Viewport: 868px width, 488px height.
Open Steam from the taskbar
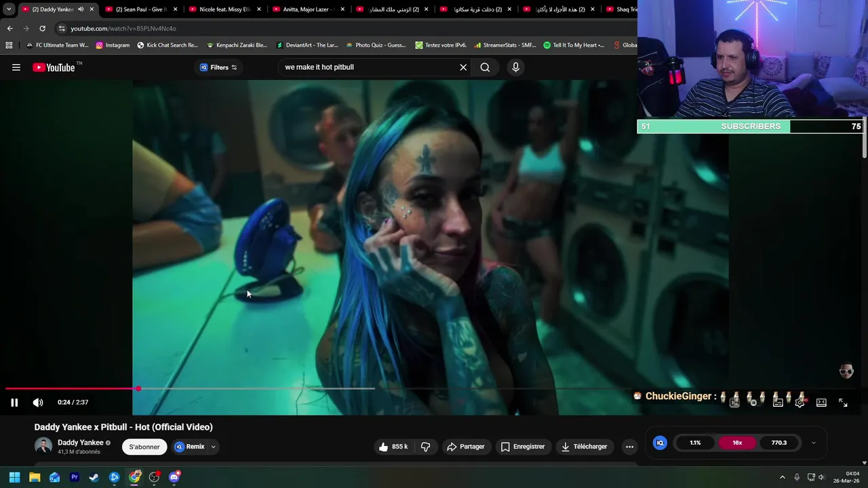point(94,477)
